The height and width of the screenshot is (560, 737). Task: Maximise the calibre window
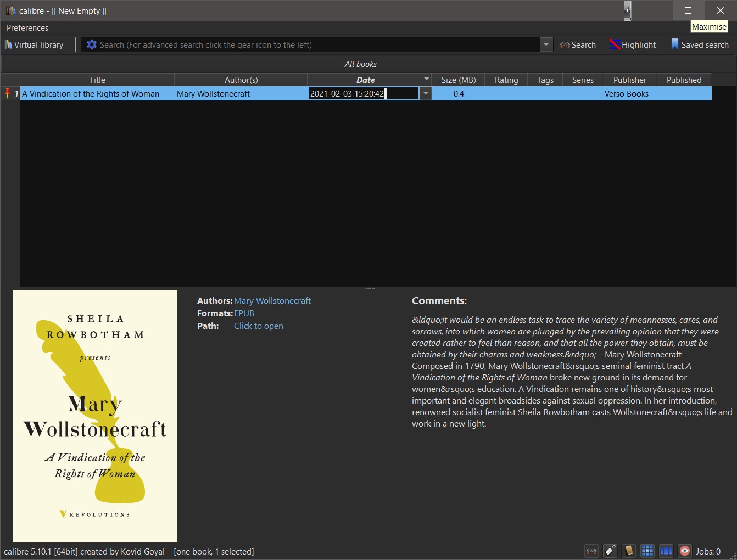tap(688, 10)
